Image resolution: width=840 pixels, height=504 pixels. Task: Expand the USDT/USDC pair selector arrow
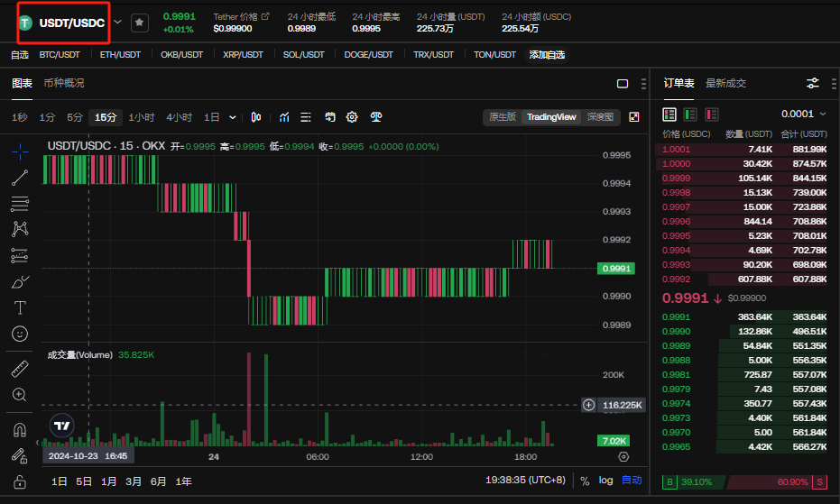pyautogui.click(x=118, y=23)
